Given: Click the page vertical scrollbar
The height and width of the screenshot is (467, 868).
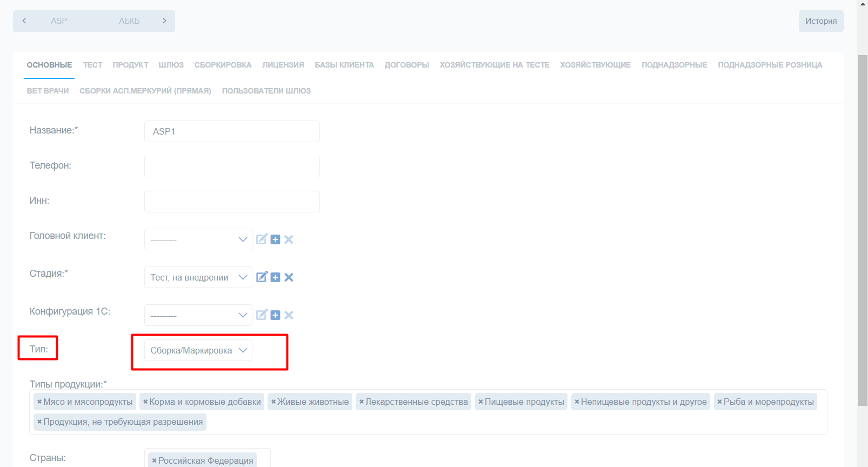Looking at the screenshot, I should pyautogui.click(x=863, y=230).
